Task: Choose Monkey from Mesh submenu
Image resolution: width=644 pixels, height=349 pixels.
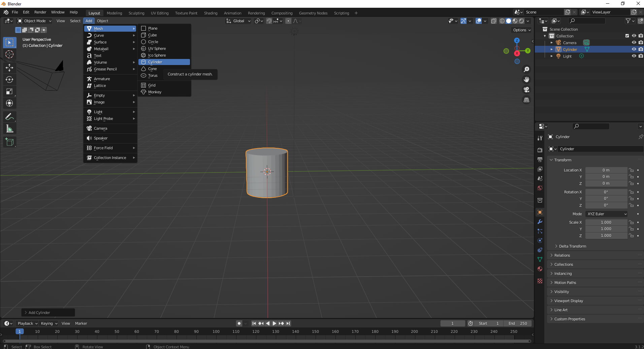Action: 164,92
